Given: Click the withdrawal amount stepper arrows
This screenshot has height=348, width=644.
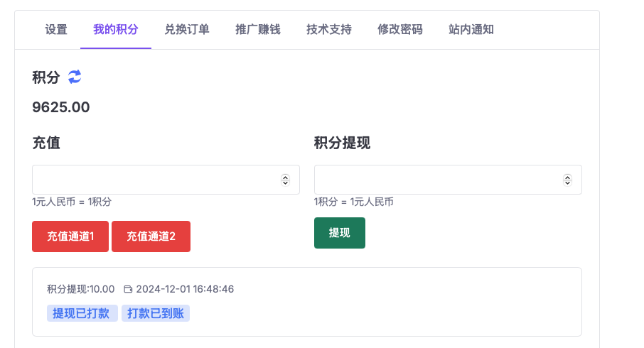Looking at the screenshot, I should point(567,180).
